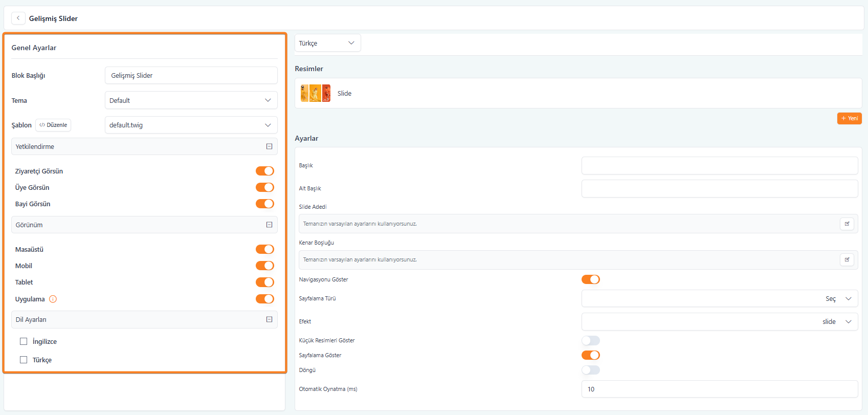Viewport: 868px width, 415px height.
Task: Click the Başlık input field
Action: [x=720, y=165]
